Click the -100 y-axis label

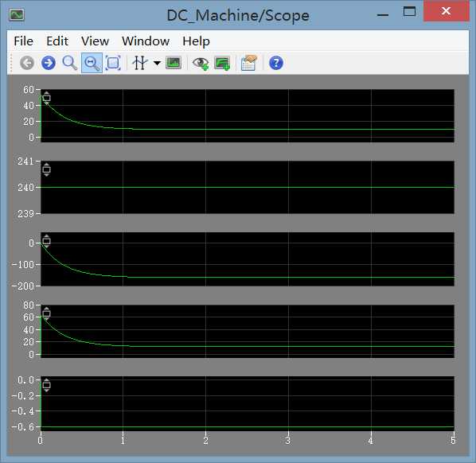(23, 265)
